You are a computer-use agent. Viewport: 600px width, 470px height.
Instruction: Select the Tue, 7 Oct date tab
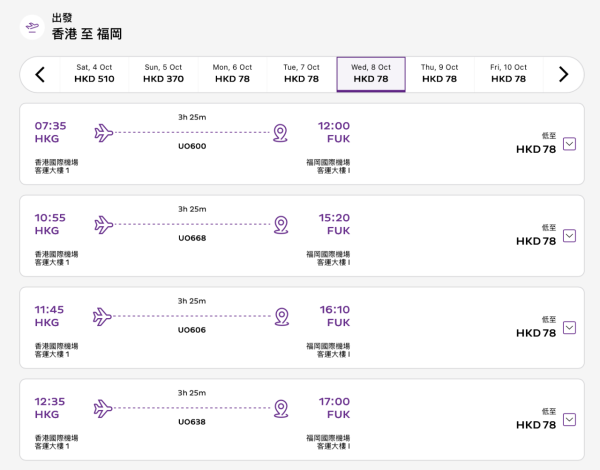(302, 73)
